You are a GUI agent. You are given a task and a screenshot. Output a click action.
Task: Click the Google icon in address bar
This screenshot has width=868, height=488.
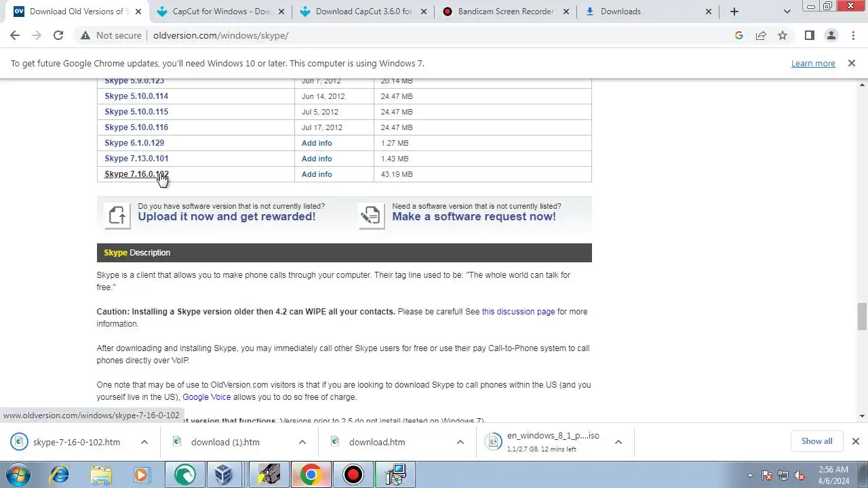point(739,35)
